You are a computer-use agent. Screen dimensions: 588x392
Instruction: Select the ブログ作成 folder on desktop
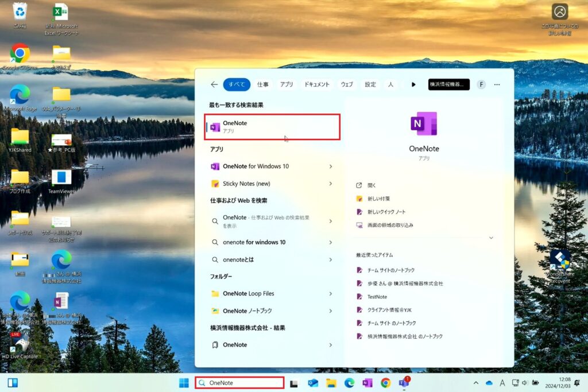tap(20, 181)
